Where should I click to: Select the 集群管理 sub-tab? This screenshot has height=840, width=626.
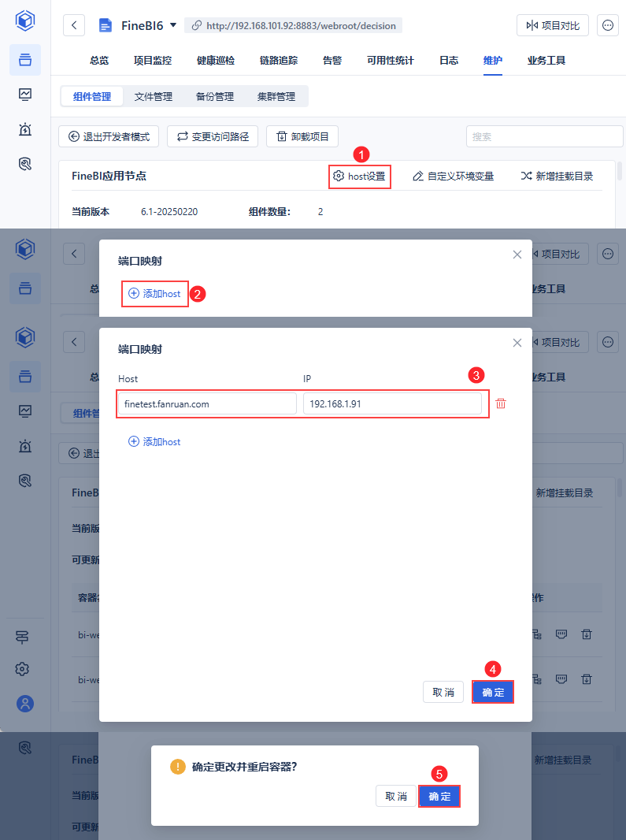[x=276, y=96]
